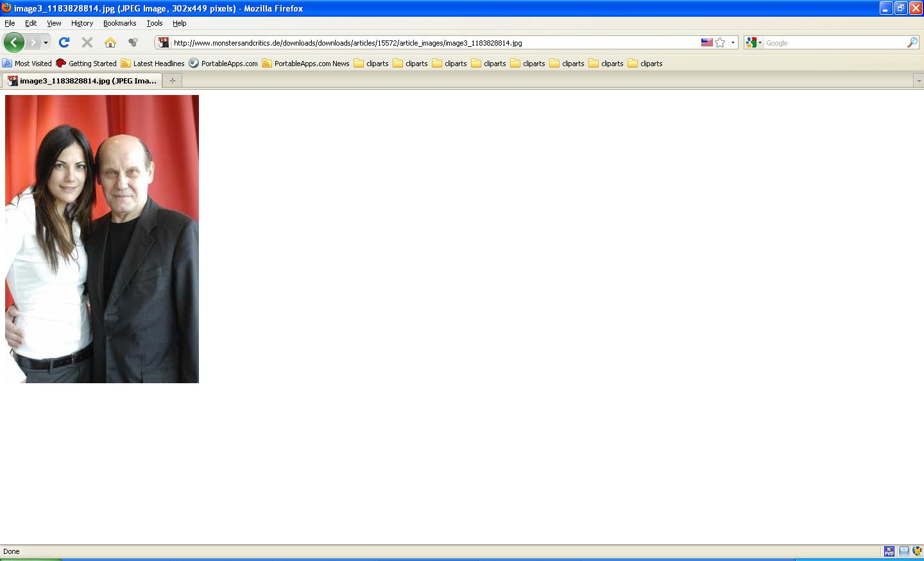Expand the address bar URL history dropdown

733,42
